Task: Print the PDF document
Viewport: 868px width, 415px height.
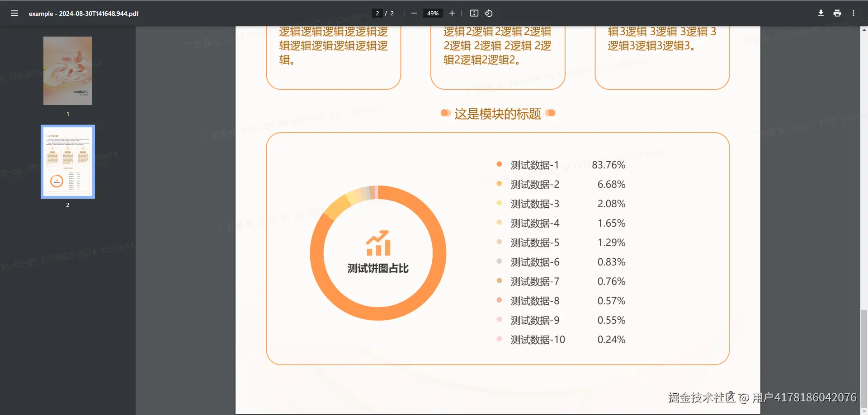Action: pyautogui.click(x=837, y=13)
